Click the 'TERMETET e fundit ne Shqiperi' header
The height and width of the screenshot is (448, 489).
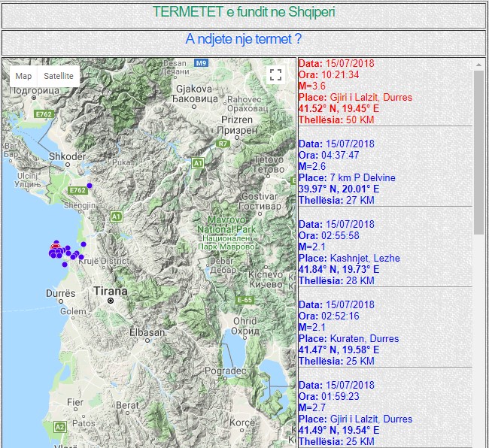(x=244, y=12)
